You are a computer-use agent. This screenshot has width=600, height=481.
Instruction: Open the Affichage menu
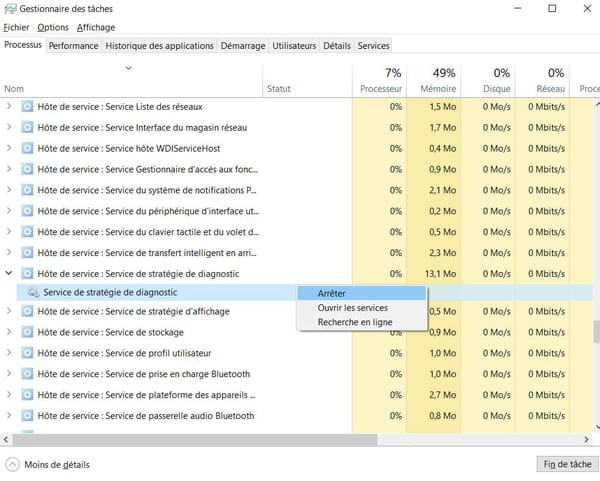click(x=96, y=28)
